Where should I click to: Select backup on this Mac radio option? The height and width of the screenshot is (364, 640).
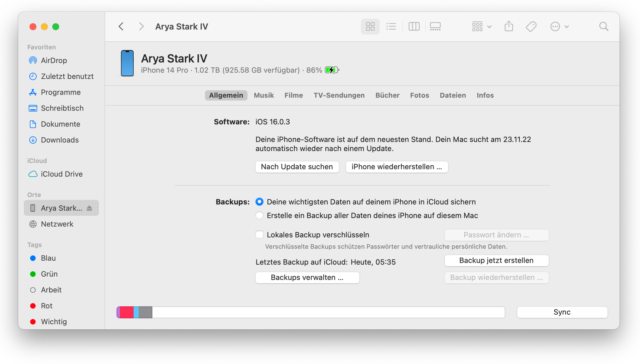[259, 216]
